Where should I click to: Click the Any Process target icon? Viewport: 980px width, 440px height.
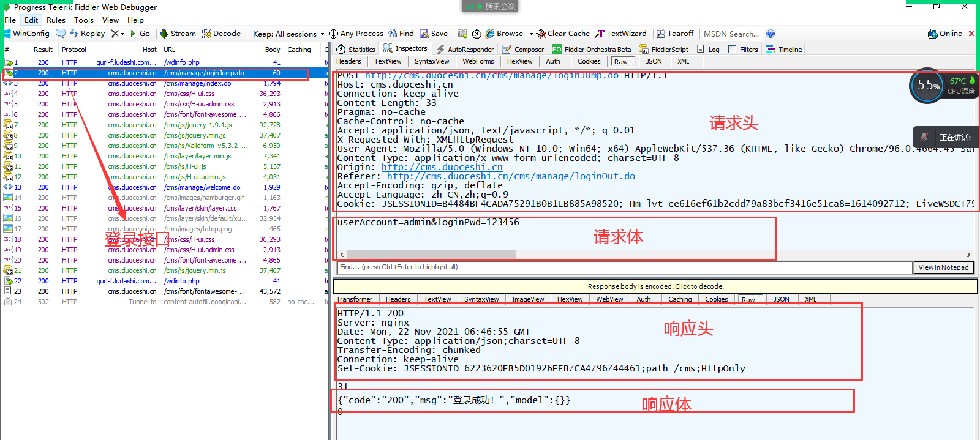[x=333, y=34]
